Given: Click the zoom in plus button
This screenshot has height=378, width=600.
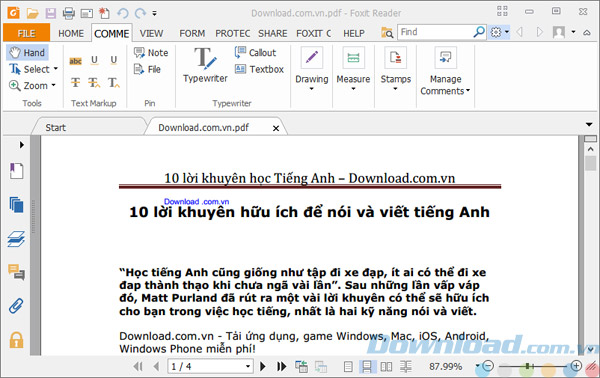Looking at the screenshot, I should click(576, 366).
